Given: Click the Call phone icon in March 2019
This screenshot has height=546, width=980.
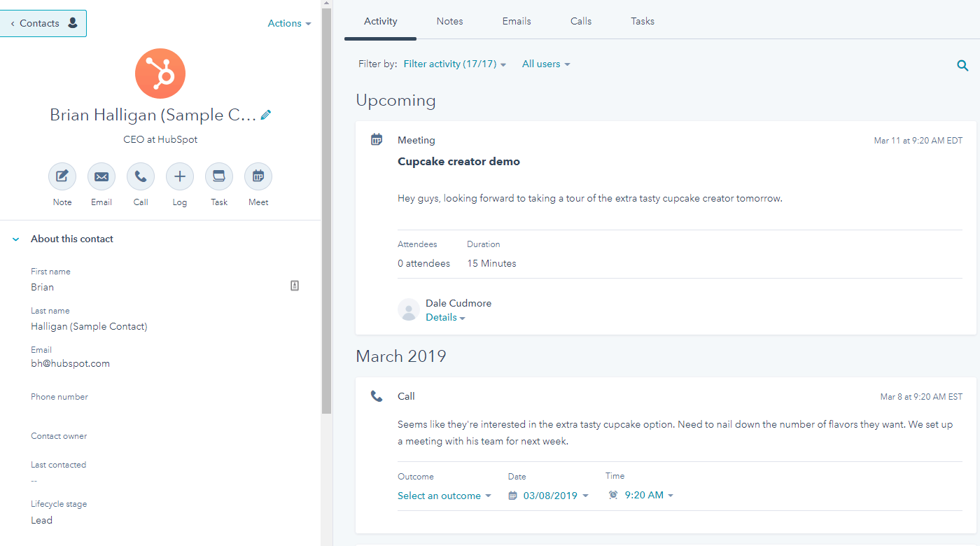Looking at the screenshot, I should [377, 396].
